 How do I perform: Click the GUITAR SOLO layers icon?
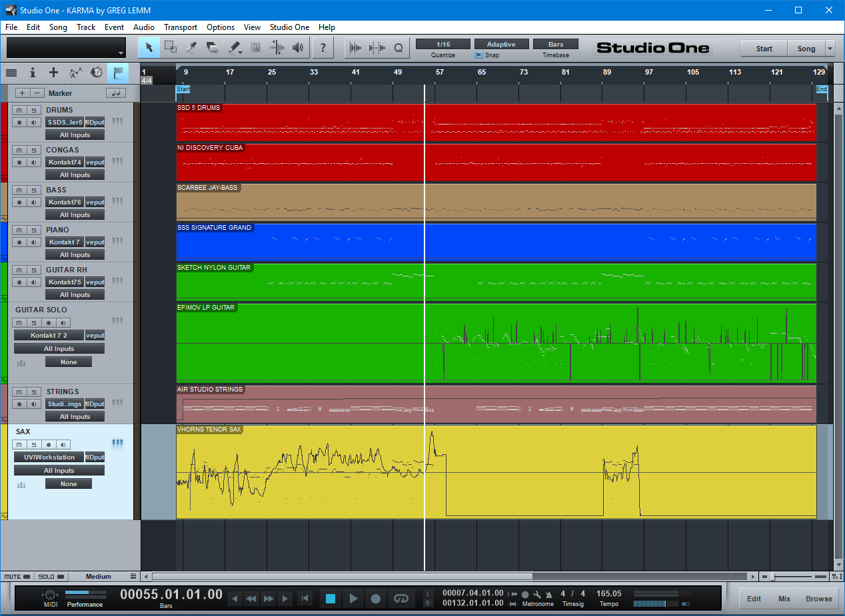coord(21,363)
